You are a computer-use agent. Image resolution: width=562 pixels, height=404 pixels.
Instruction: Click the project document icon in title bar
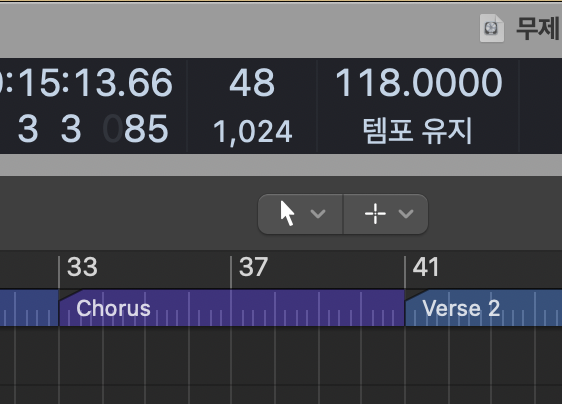point(492,28)
